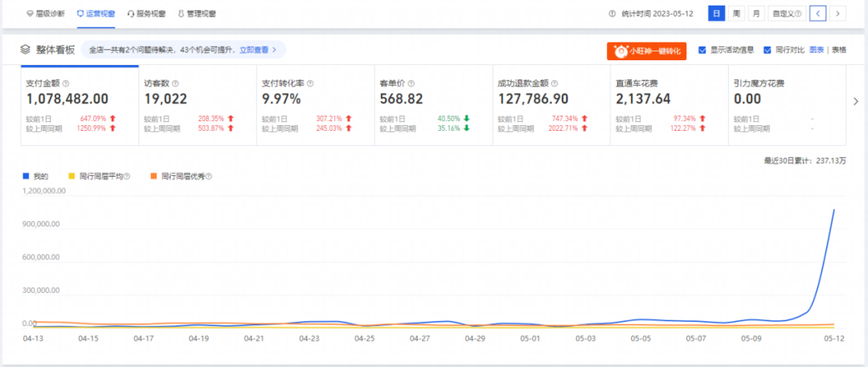
Task: Switch to the 服务视窗 tab
Action: (x=148, y=14)
